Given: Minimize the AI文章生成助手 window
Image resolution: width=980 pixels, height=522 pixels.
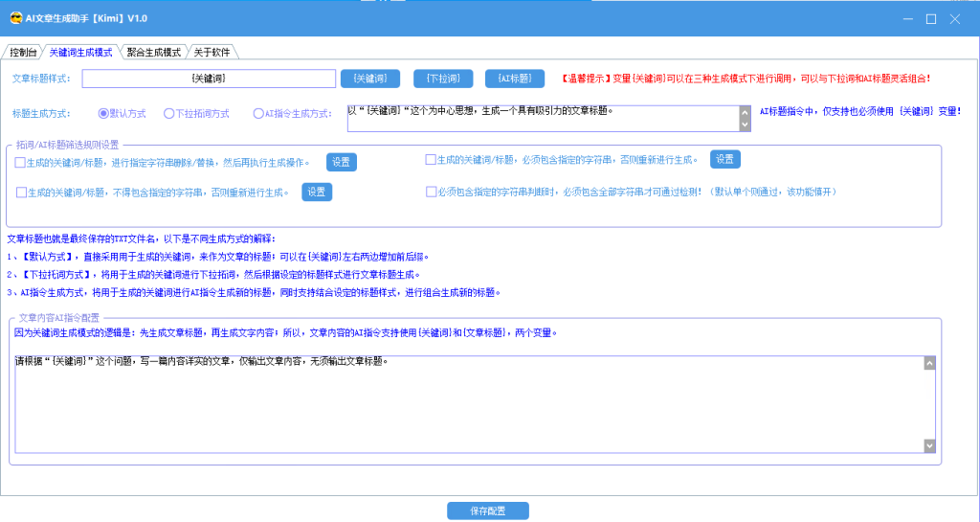Looking at the screenshot, I should [x=908, y=19].
